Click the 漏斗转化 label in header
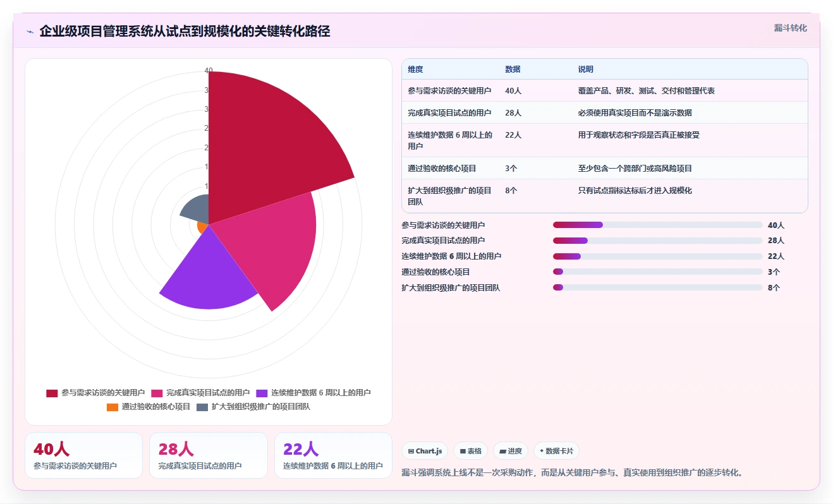The width and height of the screenshot is (833, 504). (x=790, y=28)
